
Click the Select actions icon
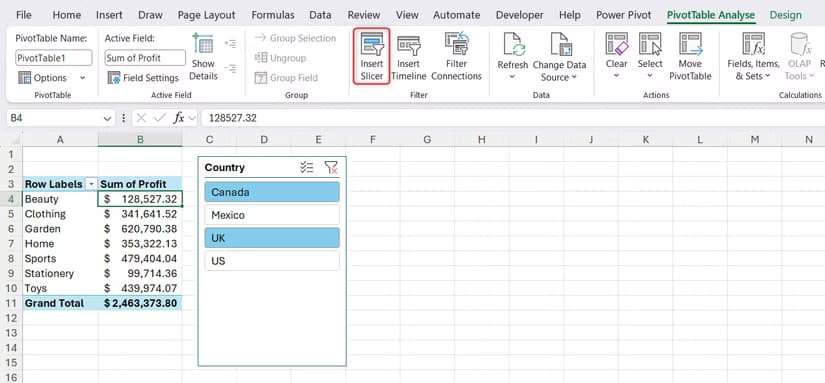click(650, 44)
